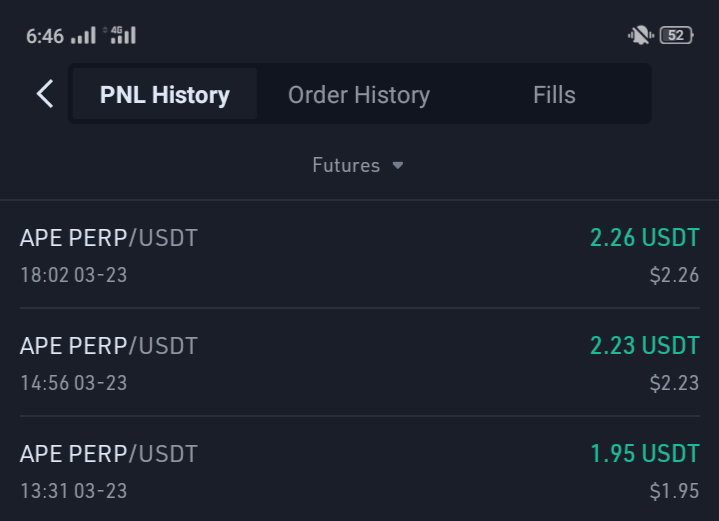This screenshot has width=719, height=521.
Task: Switch to the Fills tab
Action: point(554,95)
